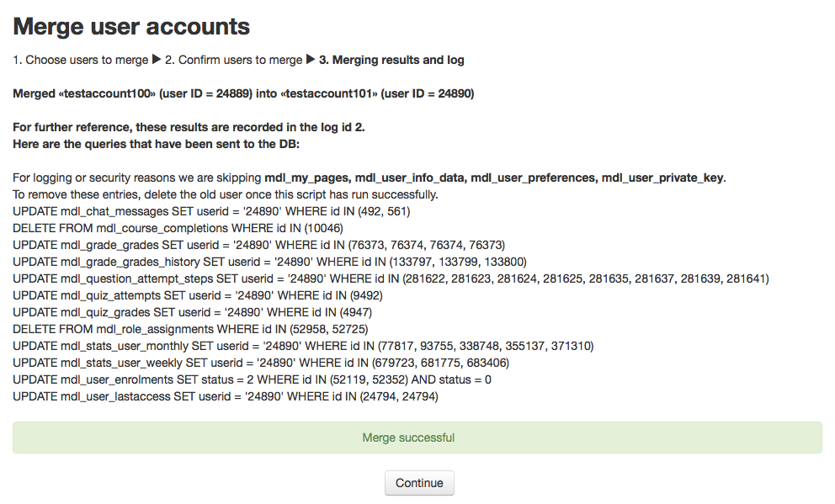Click the UPDATE mdl_user_lastaccess query line
835x504 pixels.
pyautogui.click(x=226, y=396)
